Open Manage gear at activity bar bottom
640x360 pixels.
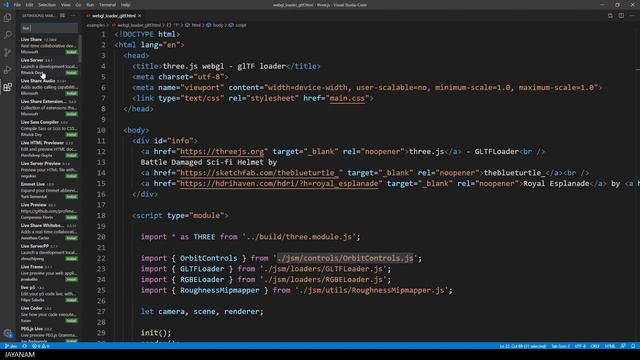pyautogui.click(x=7, y=333)
